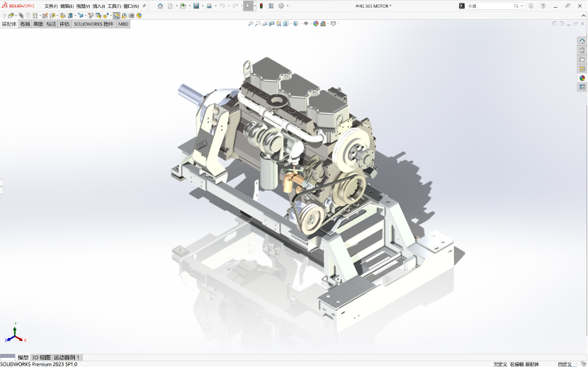Open the Appearances color ball in task pane
The width and height of the screenshot is (588, 367).
[x=582, y=78]
